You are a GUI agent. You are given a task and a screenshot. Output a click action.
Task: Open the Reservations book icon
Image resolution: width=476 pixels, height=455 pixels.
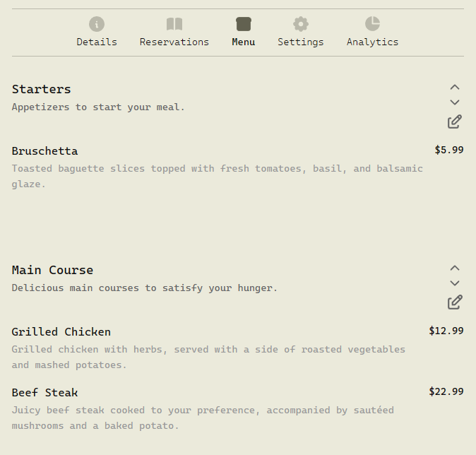(174, 24)
